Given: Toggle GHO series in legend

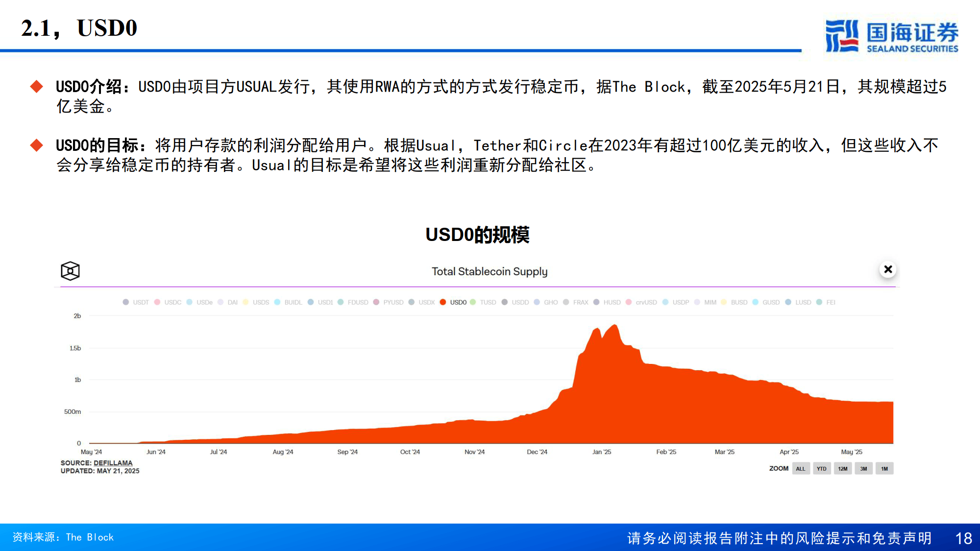Looking at the screenshot, I should point(546,302).
